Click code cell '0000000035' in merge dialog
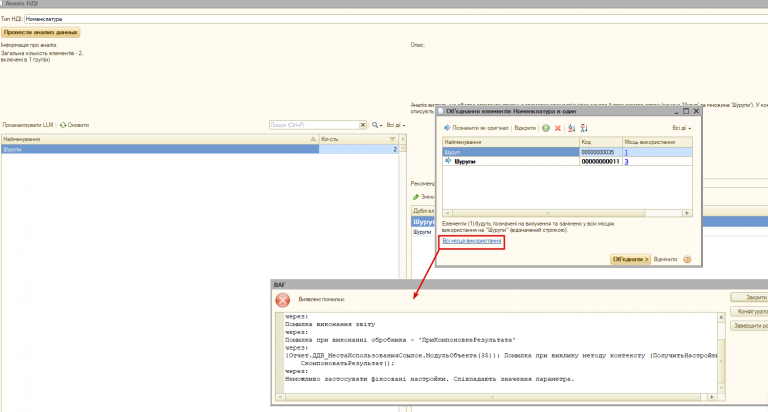 [600, 152]
